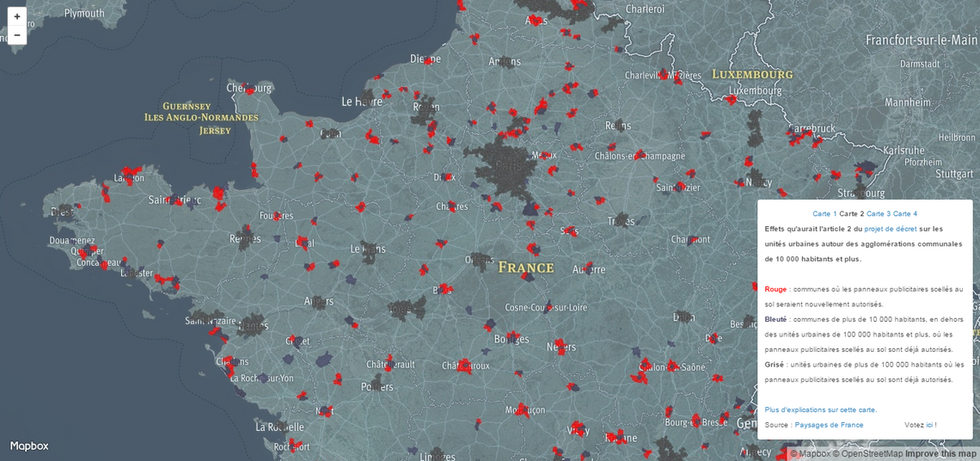This screenshot has width=980, height=461.
Task: Click 'Improve this map' link
Action: click(941, 454)
